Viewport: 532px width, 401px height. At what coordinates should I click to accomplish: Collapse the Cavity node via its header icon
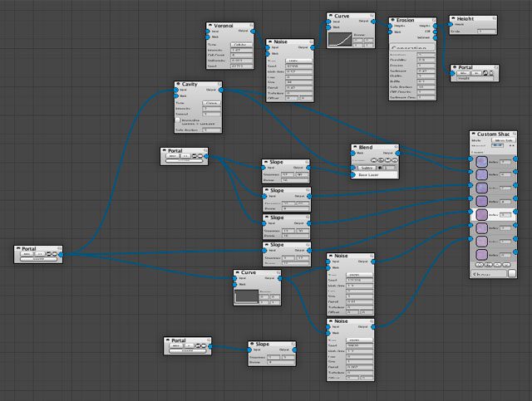click(178, 84)
